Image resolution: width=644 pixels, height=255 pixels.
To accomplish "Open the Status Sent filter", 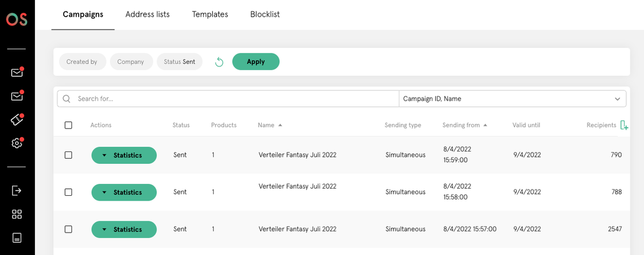I will pos(180,62).
